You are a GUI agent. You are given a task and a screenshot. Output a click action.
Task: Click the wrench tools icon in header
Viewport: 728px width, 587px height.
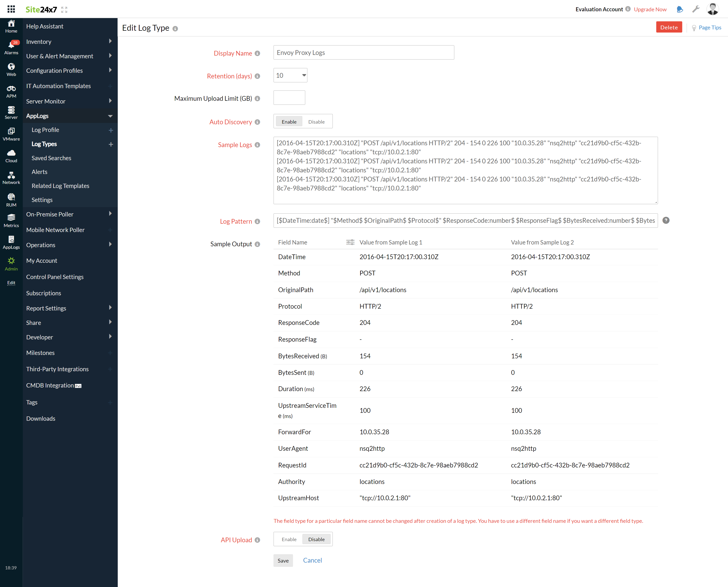click(x=696, y=9)
